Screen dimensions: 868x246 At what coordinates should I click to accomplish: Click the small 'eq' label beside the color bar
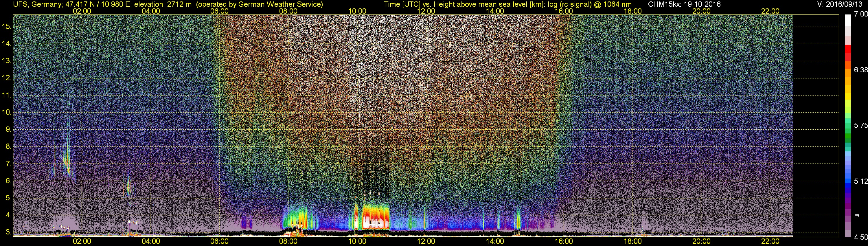tap(857, 215)
